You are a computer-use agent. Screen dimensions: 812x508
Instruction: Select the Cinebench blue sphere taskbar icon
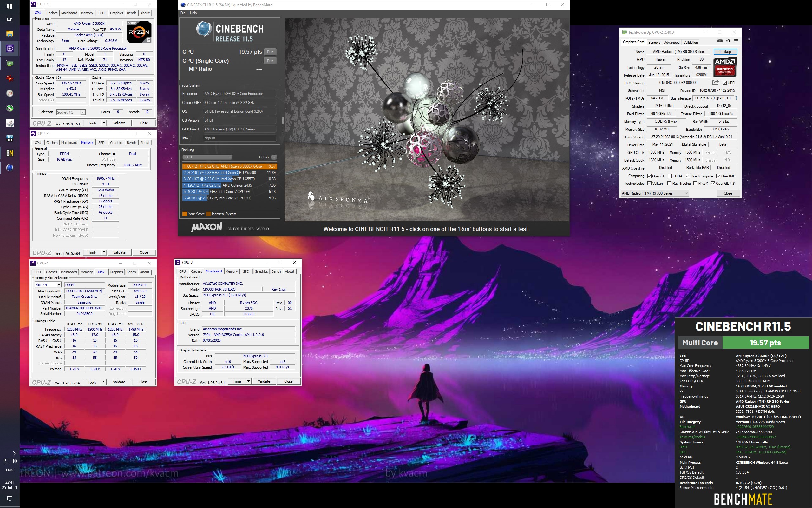tap(10, 168)
